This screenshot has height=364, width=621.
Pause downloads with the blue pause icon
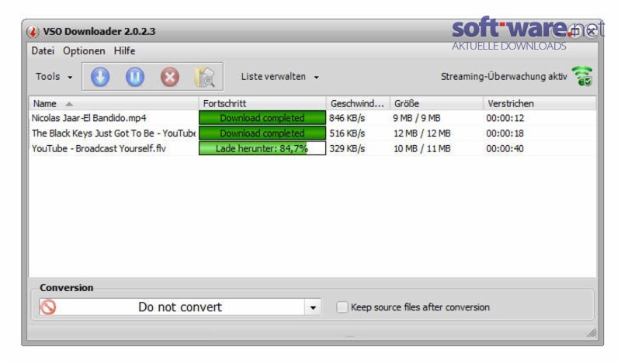134,77
